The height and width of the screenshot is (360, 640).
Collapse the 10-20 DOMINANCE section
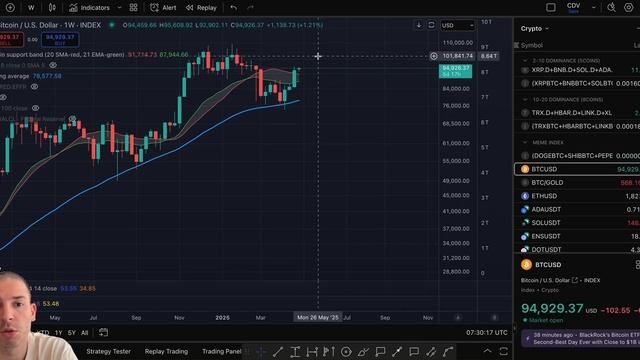tap(525, 100)
